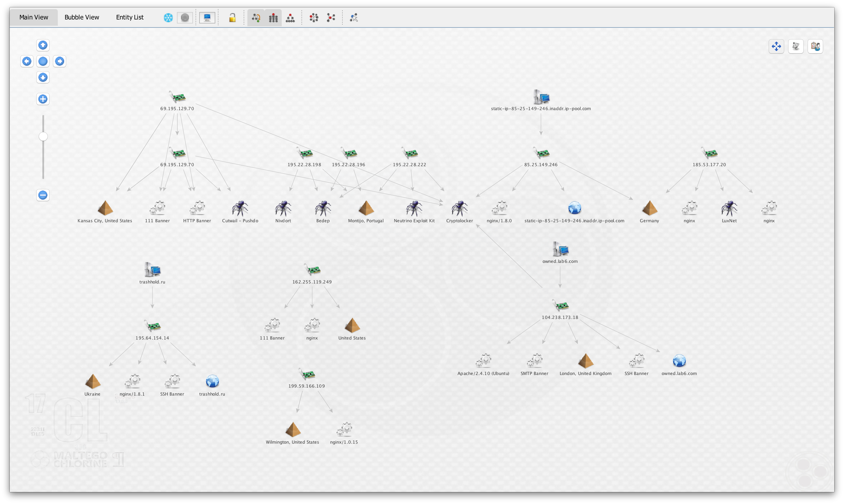
Task: Click the gray circle refresh button
Action: (x=185, y=18)
